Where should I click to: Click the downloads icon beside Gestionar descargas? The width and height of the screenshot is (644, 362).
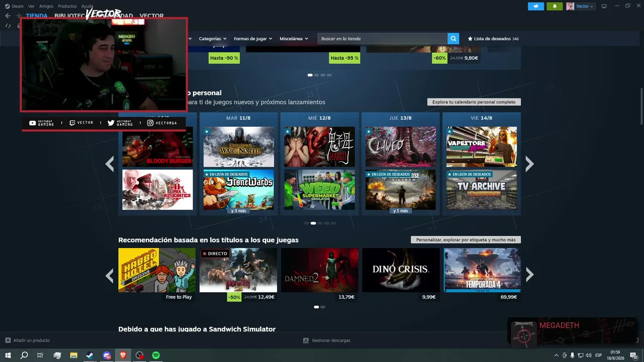coord(306,340)
